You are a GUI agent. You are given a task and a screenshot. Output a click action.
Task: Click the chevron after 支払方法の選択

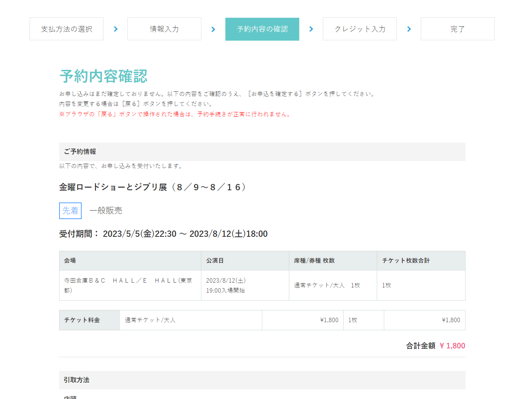(x=116, y=29)
